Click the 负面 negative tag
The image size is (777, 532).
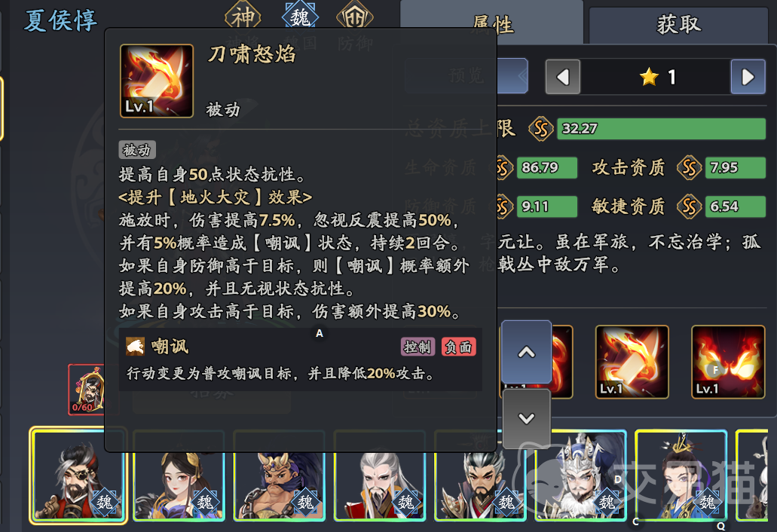pyautogui.click(x=459, y=347)
